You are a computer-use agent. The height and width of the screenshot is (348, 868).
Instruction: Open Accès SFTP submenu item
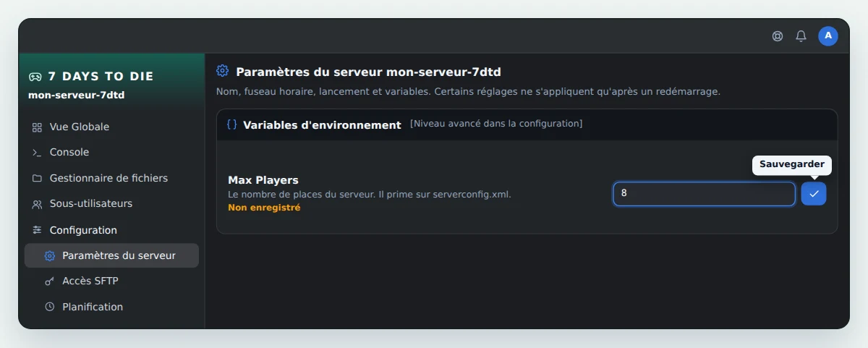point(111,281)
